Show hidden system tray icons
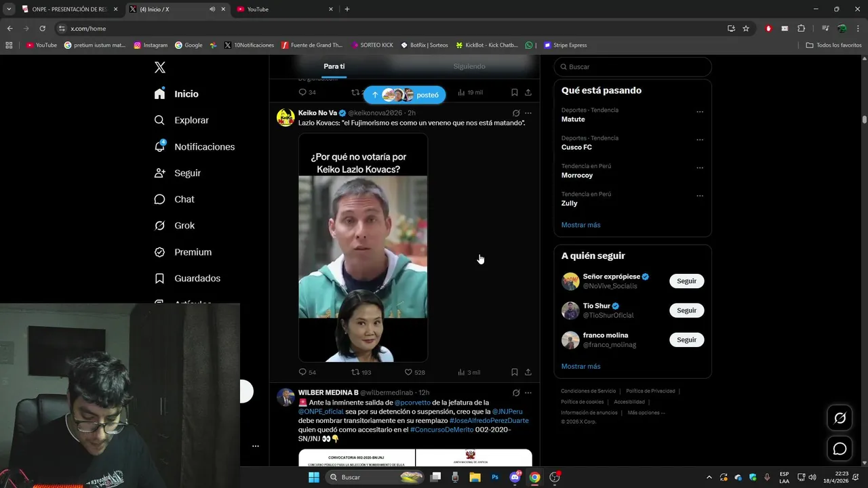This screenshot has height=488, width=868. (x=709, y=477)
